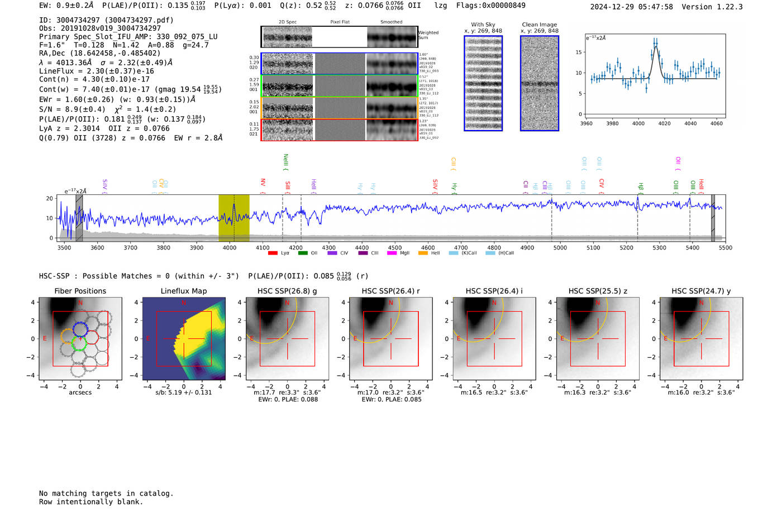Click the λ = 4013.36Å line

pos(106,63)
